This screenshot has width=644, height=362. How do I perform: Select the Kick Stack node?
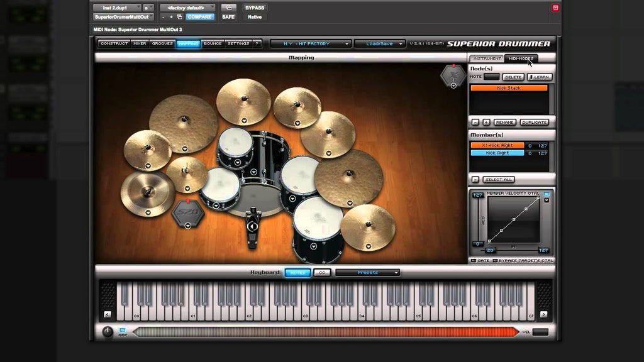click(x=509, y=88)
